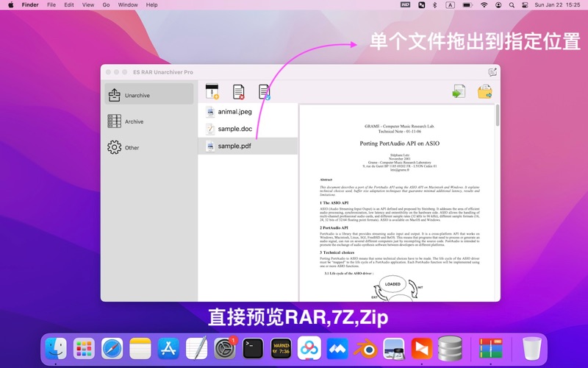The image size is (588, 368).
Task: Click the extract document icon with green arrow
Action: 459,91
